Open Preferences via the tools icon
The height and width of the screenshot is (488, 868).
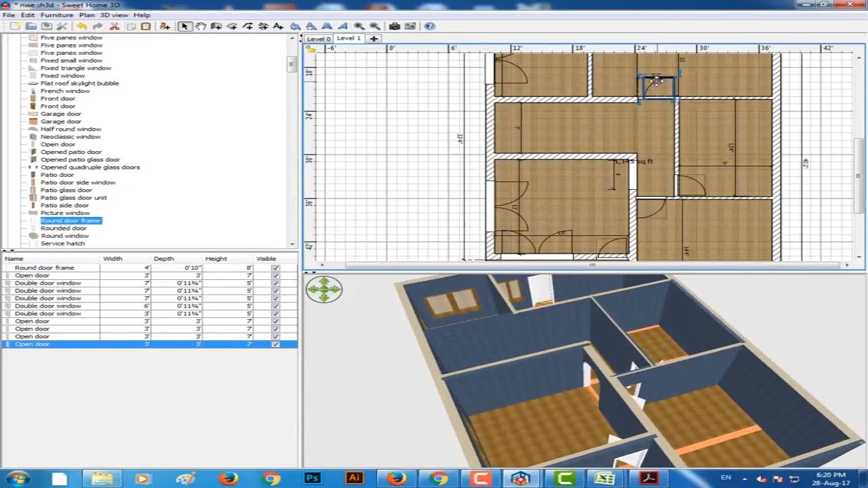62,26
